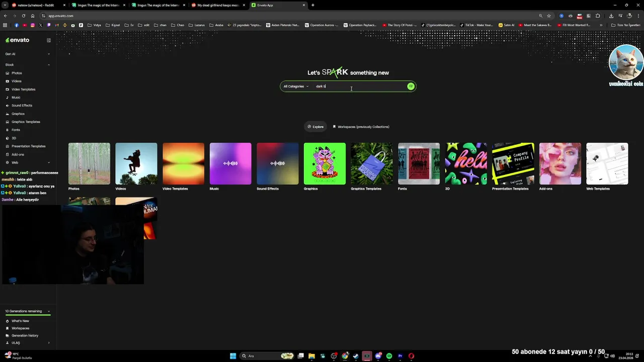Select Video Templates in the sidebar
The height and width of the screenshot is (362, 644).
pyautogui.click(x=20, y=89)
